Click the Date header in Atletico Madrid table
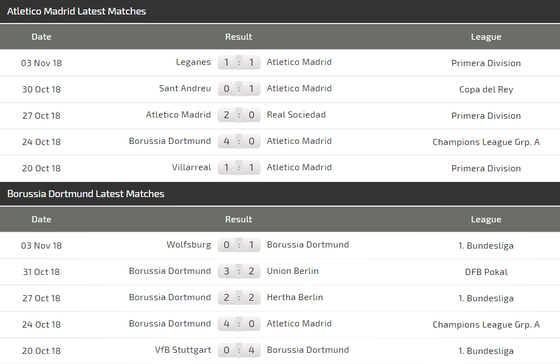The width and height of the screenshot is (560, 364). point(41,37)
